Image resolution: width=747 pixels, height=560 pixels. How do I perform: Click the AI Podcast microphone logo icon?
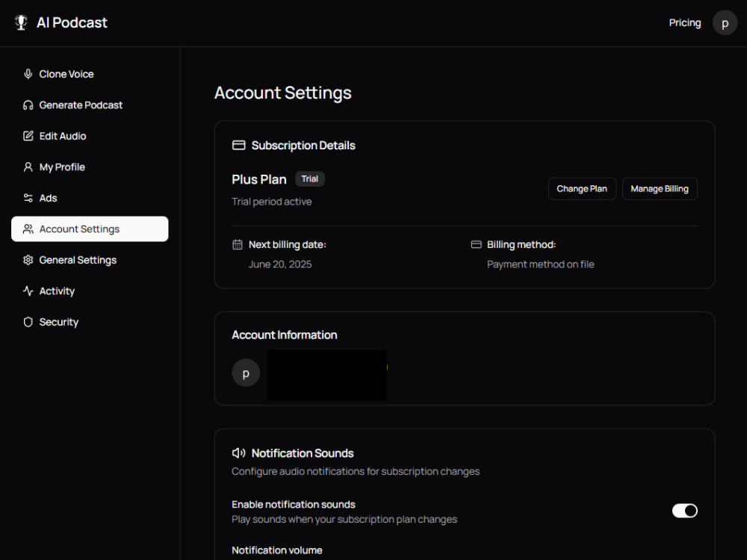tap(21, 22)
